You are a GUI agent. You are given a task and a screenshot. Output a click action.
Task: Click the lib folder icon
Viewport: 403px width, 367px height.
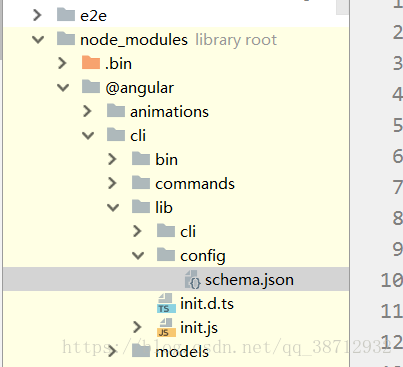(141, 207)
